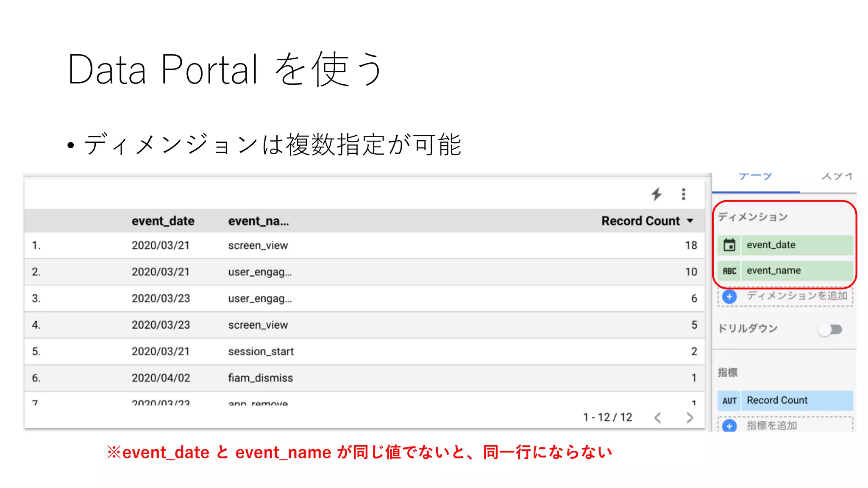Click row number 1.
Viewport: 868px width, 488px height.
coord(36,246)
